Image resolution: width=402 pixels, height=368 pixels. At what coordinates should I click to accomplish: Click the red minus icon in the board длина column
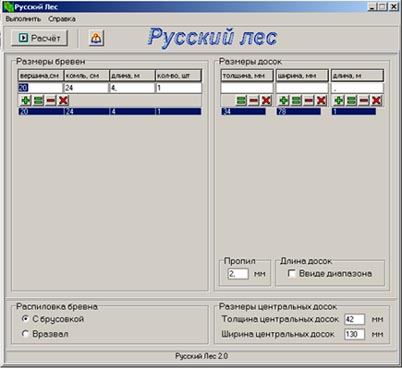coord(364,100)
